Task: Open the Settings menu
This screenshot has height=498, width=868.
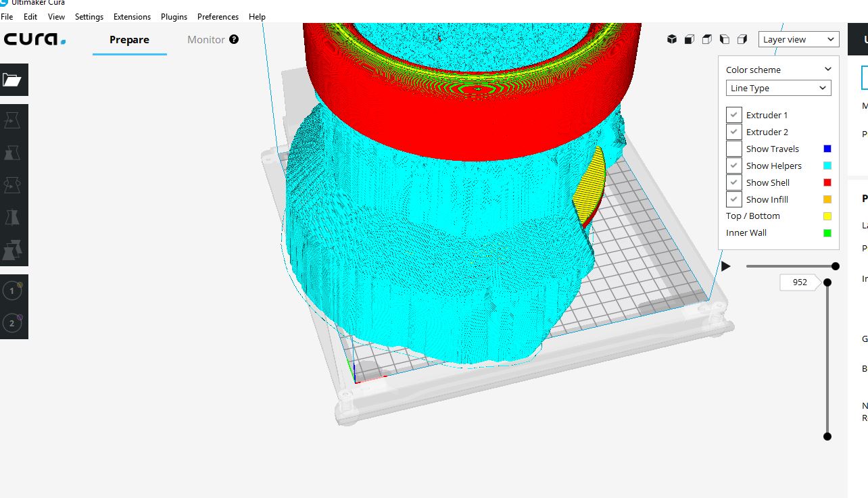Action: click(x=89, y=16)
